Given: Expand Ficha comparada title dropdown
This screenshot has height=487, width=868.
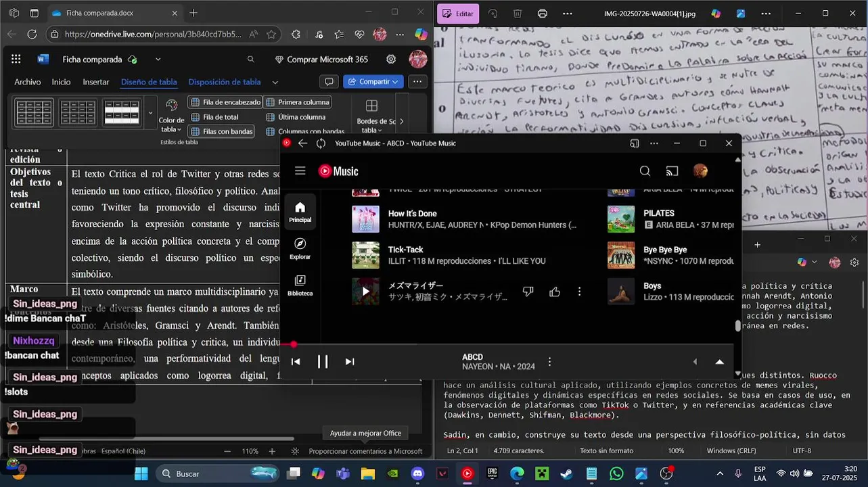Looking at the screenshot, I should click(x=158, y=60).
